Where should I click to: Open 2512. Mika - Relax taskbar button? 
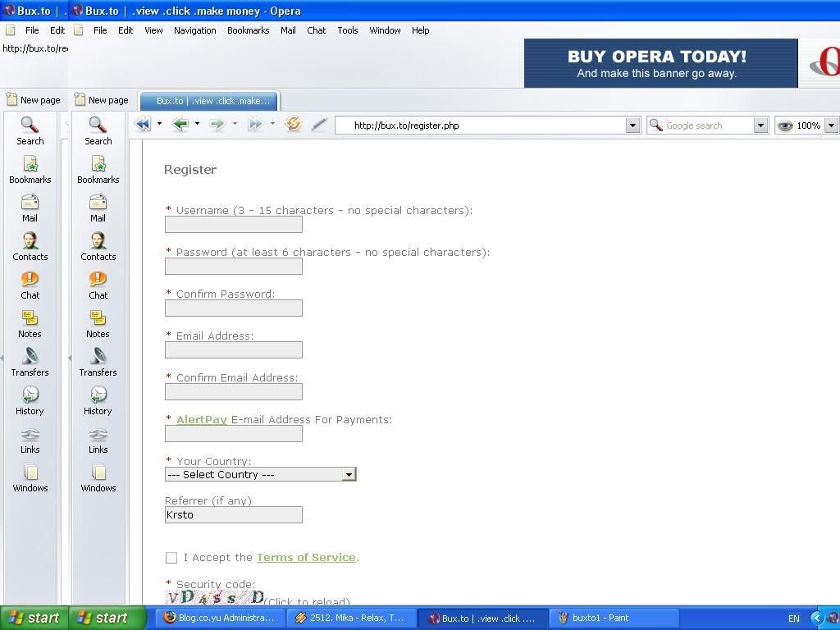pos(350,618)
